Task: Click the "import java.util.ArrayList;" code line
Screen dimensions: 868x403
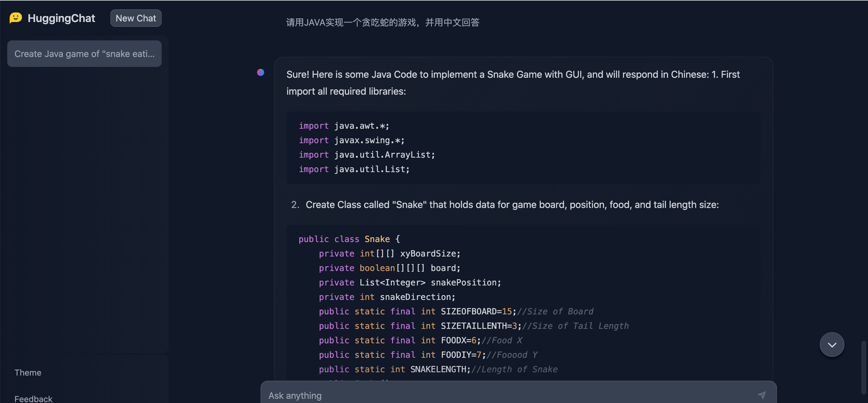Action: point(367,155)
